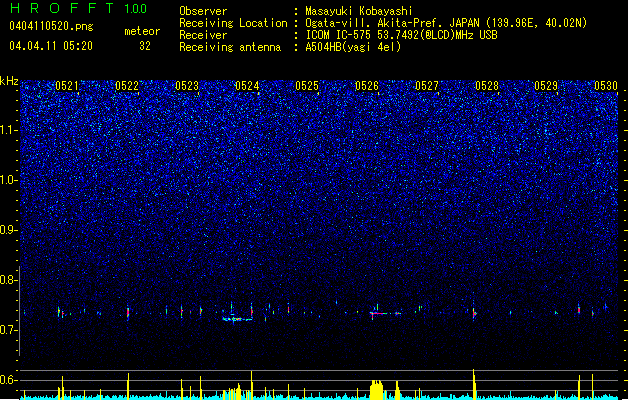
Task: Click the 0525 time marker
Action: pyautogui.click(x=307, y=86)
